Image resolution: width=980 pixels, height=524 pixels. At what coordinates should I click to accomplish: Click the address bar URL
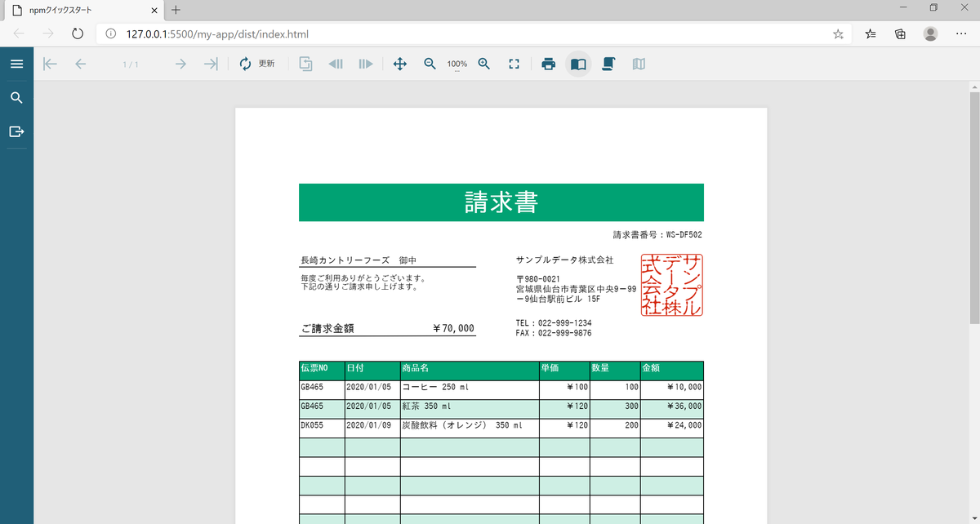pos(217,34)
